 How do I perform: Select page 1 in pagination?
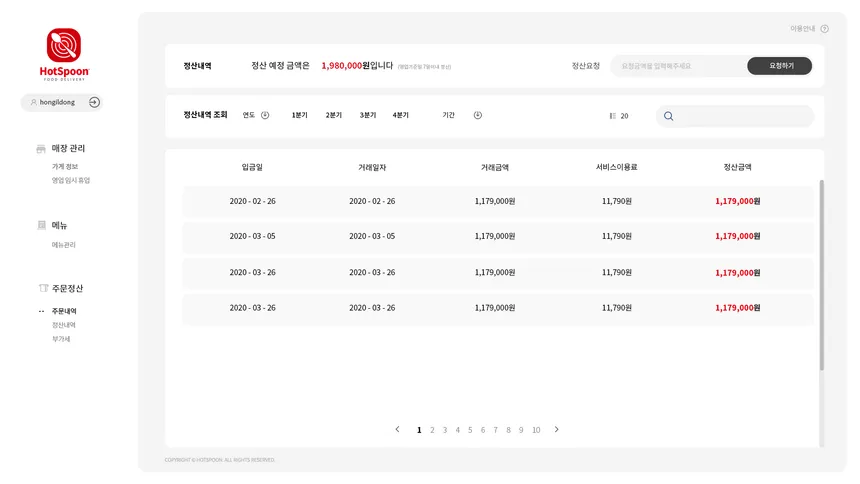pos(419,430)
